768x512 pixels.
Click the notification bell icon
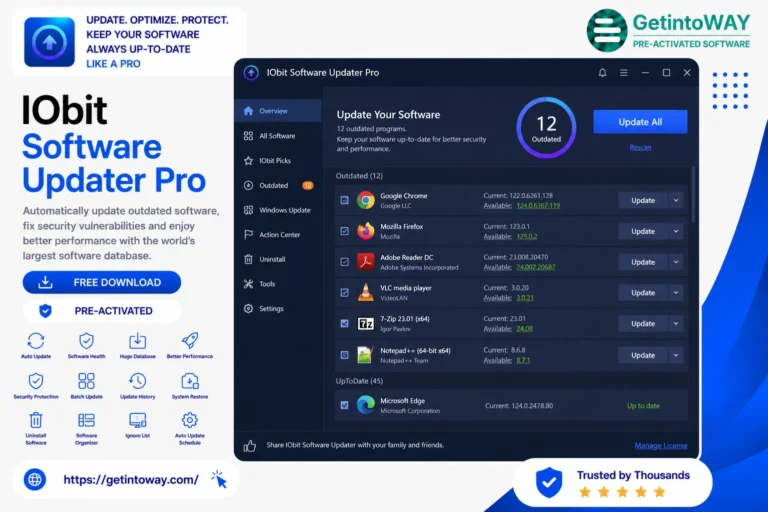pos(602,73)
